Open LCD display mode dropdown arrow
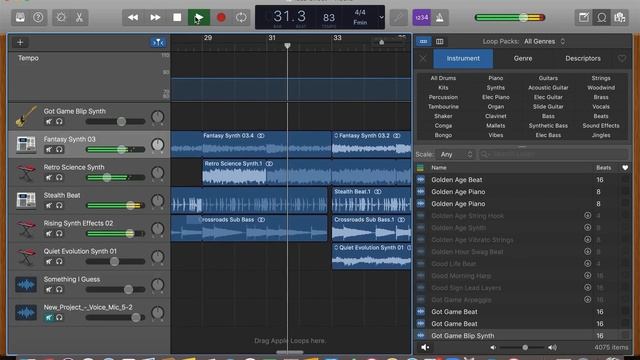 point(381,18)
